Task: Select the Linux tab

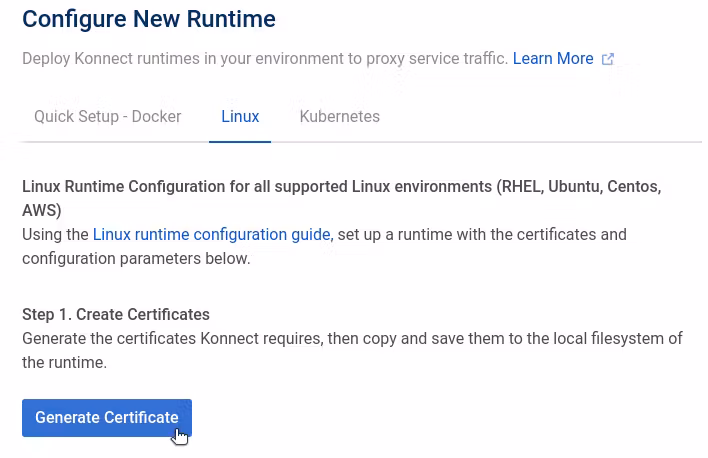Action: pyautogui.click(x=240, y=117)
